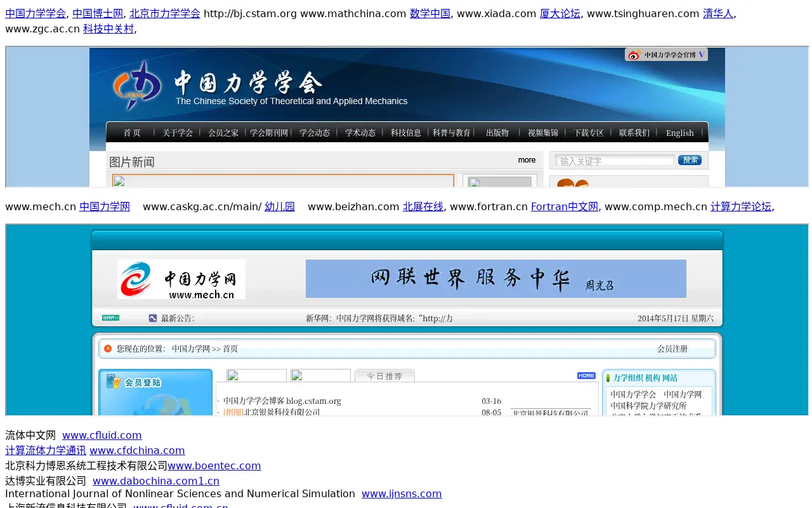Follow the 数学中国 link
The width and height of the screenshot is (812, 508).
(x=430, y=13)
